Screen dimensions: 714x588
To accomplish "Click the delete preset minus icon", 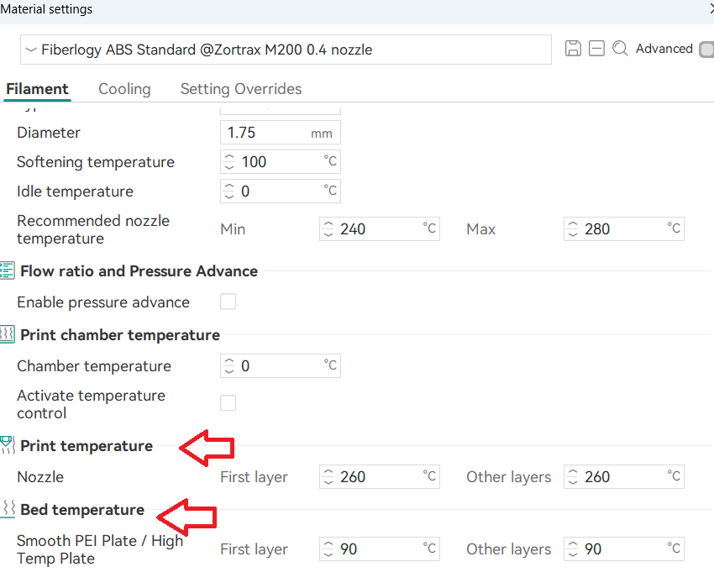I will pyautogui.click(x=596, y=49).
